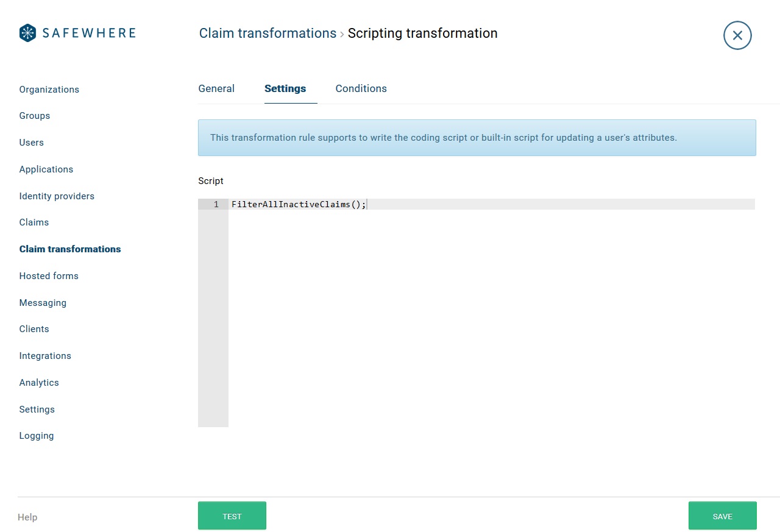Open the Users section
Viewport: 780px width, 532px height.
(31, 143)
